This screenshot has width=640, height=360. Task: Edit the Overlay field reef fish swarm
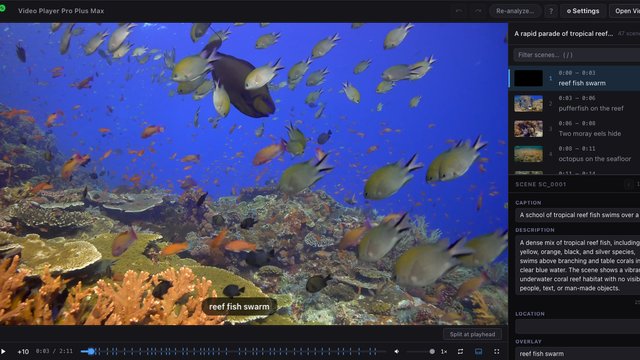[x=577, y=353]
